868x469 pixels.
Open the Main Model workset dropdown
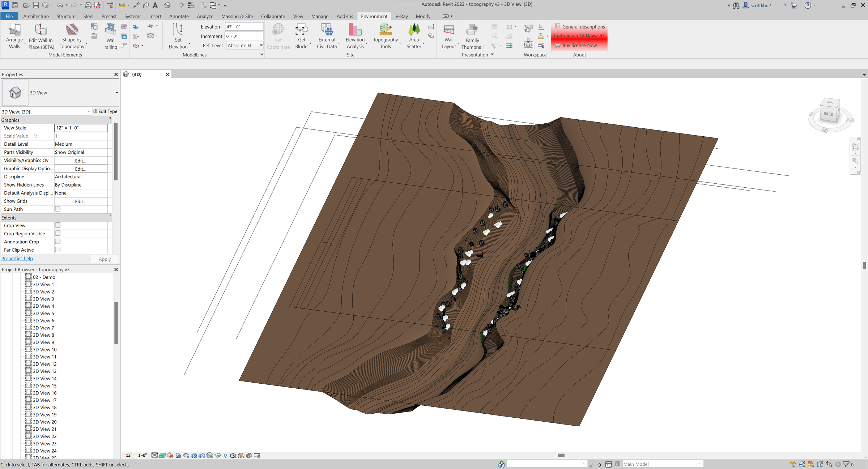coord(700,464)
